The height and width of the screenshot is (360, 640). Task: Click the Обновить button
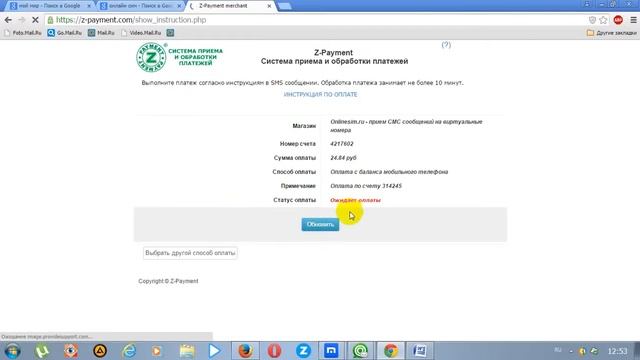pos(320,224)
